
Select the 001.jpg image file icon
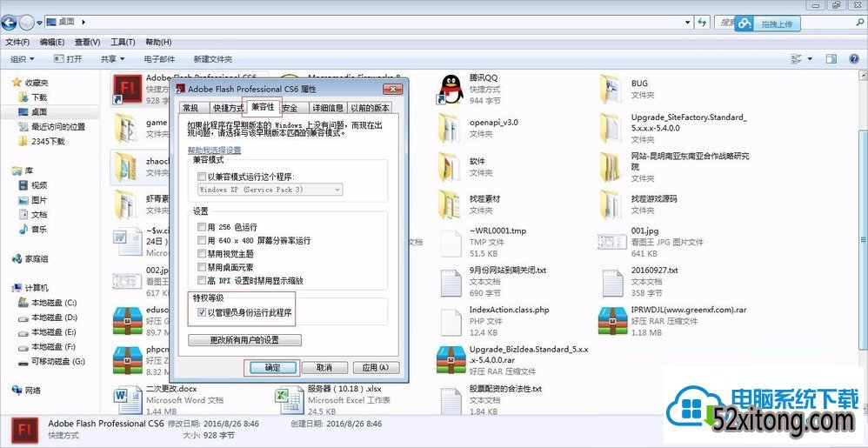point(612,242)
